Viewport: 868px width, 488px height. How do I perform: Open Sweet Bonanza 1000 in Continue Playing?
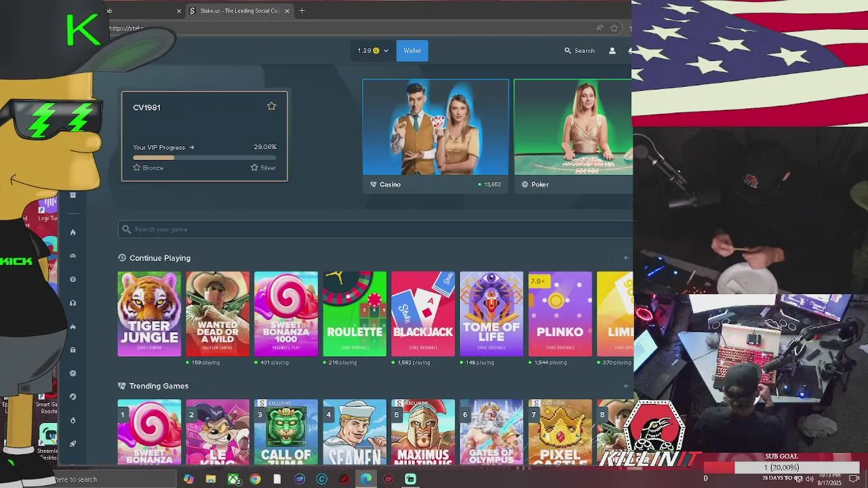click(286, 314)
